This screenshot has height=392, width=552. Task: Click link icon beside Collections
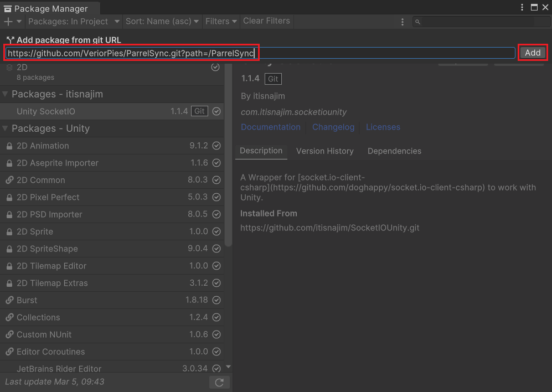click(x=9, y=317)
